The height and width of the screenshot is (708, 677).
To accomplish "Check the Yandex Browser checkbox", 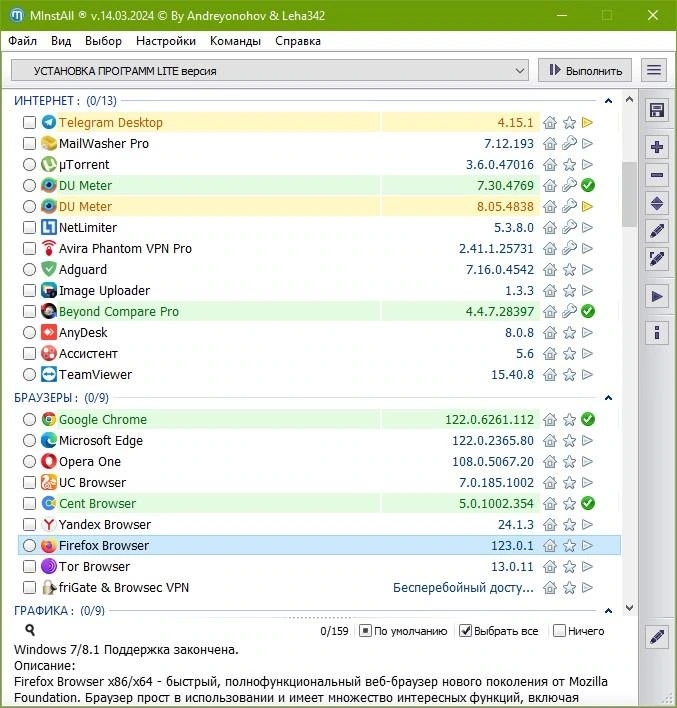I will tap(29, 524).
